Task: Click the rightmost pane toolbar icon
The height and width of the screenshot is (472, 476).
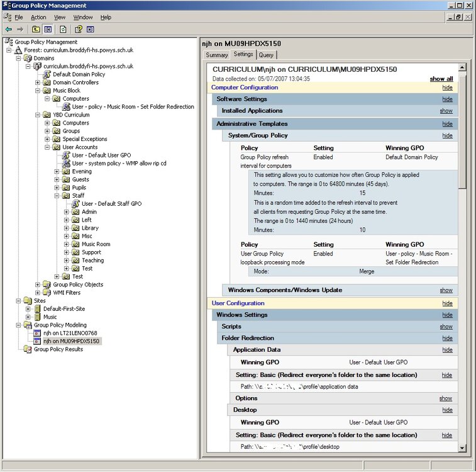Action: [x=91, y=30]
